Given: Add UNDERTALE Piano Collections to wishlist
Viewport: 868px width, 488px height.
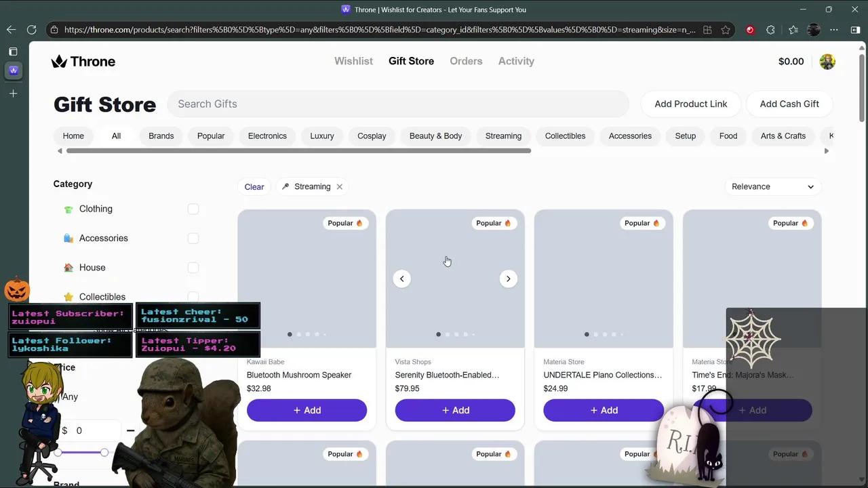Looking at the screenshot, I should [x=604, y=410].
